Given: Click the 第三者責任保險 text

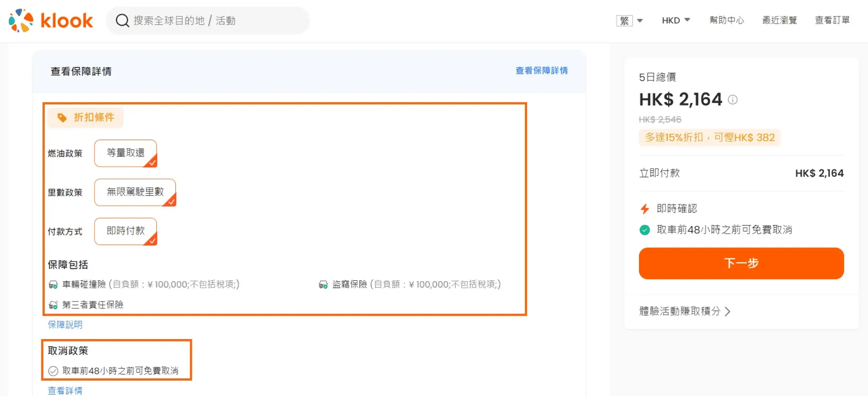Looking at the screenshot, I should [x=93, y=305].
